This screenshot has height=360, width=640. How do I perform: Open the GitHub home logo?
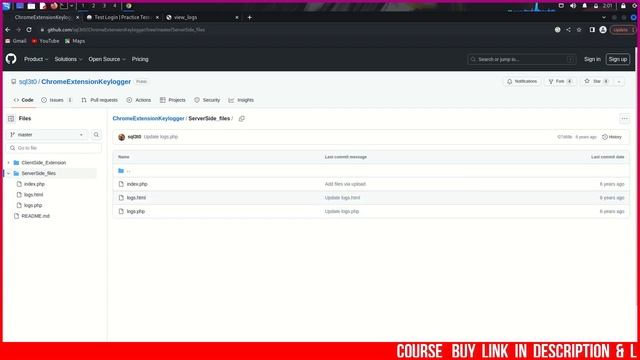point(11,59)
